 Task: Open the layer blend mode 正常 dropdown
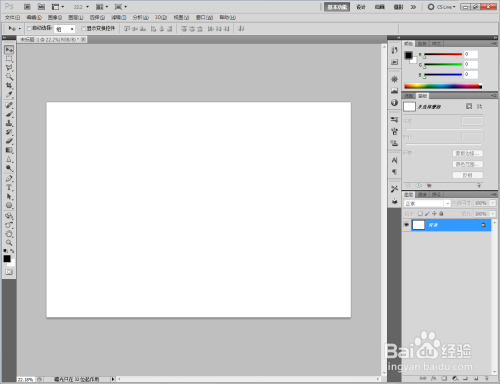427,203
